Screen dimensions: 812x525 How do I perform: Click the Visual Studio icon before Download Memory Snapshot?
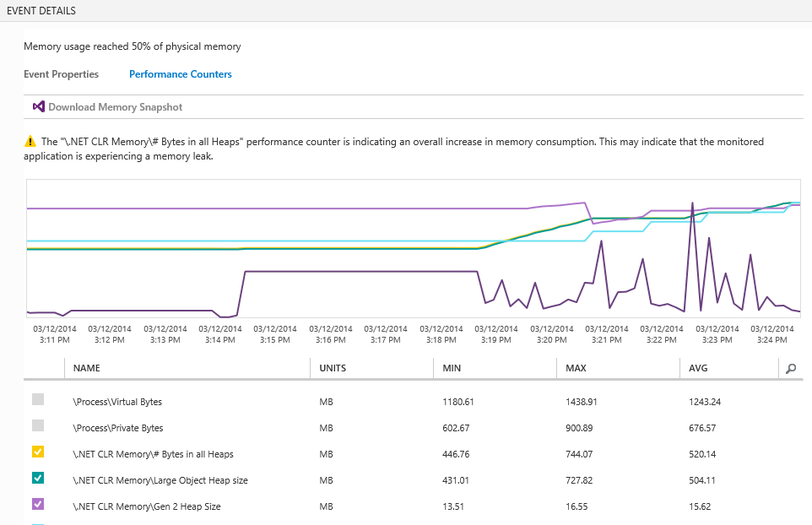pyautogui.click(x=38, y=106)
